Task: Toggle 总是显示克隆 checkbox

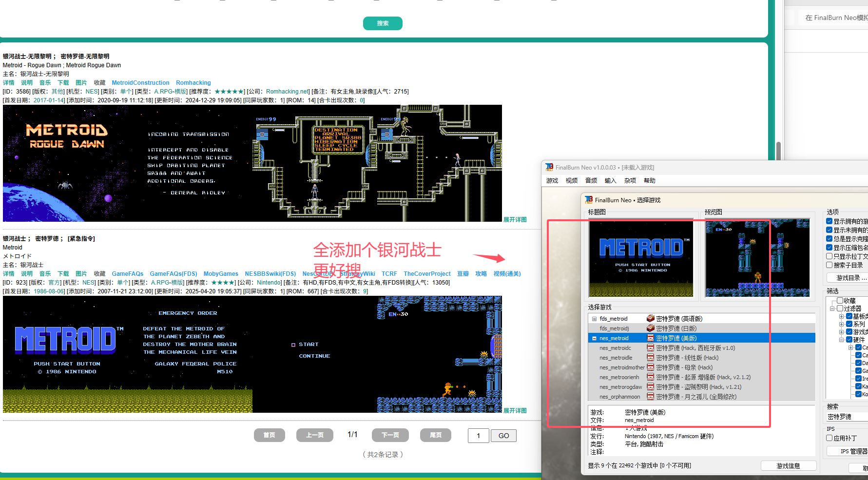Action: point(829,239)
